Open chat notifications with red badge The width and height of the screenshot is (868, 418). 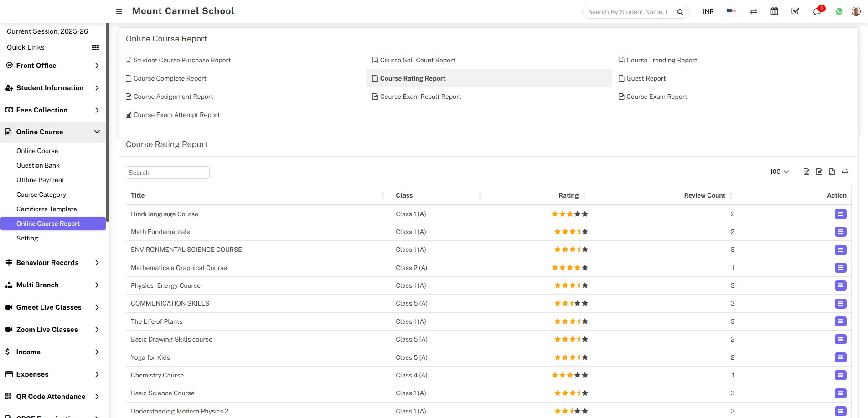coord(816,11)
